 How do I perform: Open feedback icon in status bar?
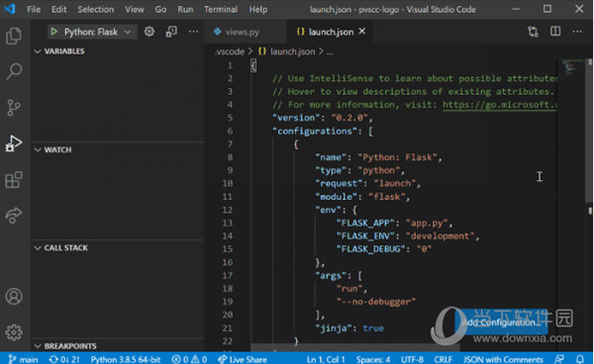click(x=559, y=359)
